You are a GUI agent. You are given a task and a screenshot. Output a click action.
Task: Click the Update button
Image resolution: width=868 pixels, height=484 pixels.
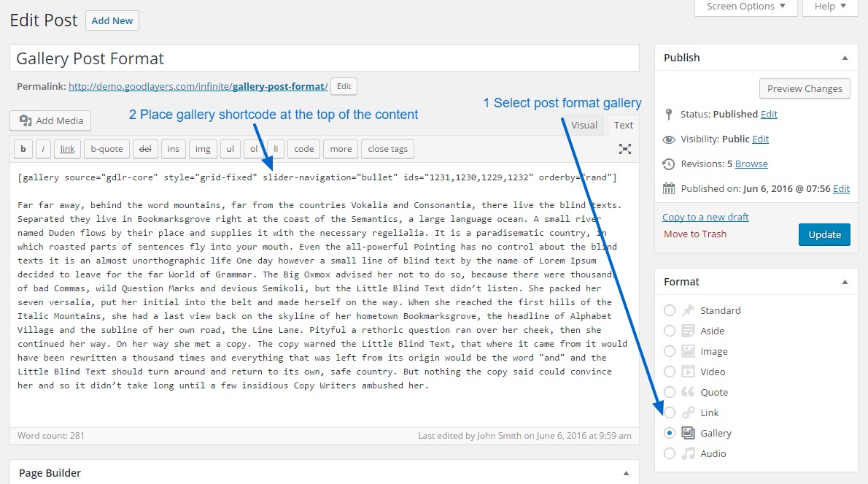click(824, 234)
